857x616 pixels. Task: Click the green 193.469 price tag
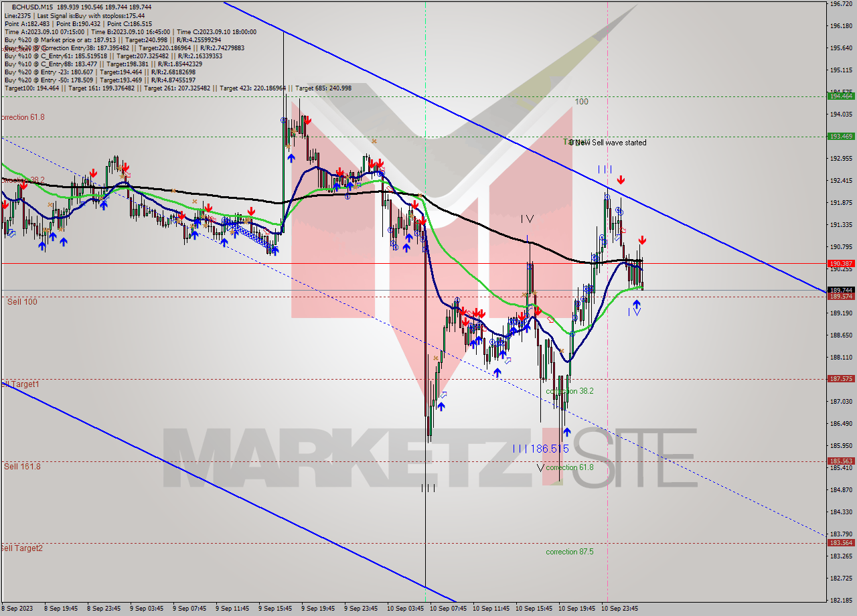click(x=841, y=137)
